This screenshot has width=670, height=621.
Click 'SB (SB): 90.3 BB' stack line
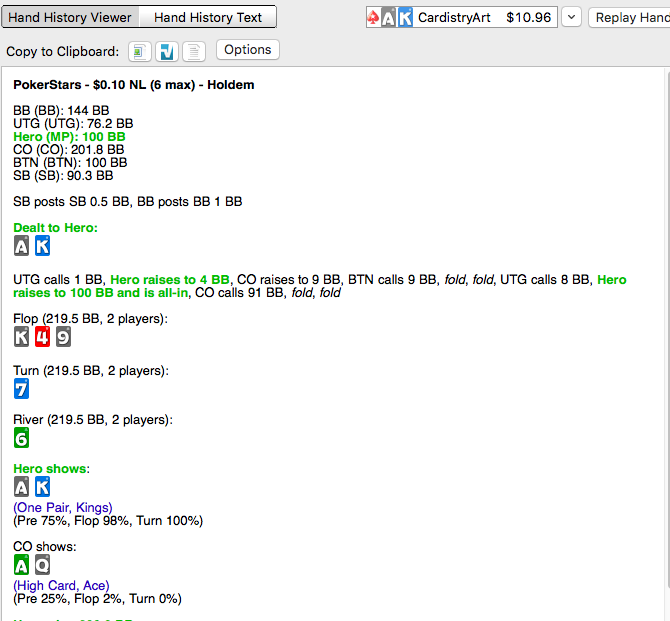pyautogui.click(x=63, y=176)
